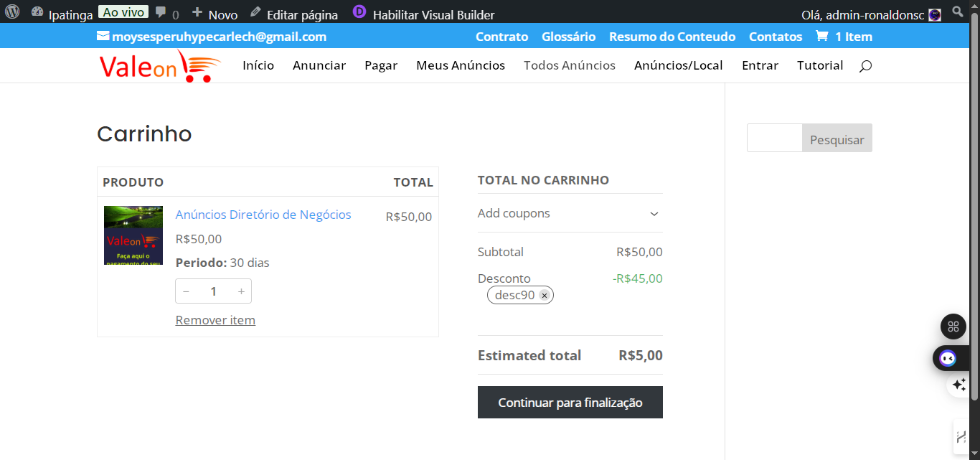Click the Pesquisar search button

click(837, 140)
